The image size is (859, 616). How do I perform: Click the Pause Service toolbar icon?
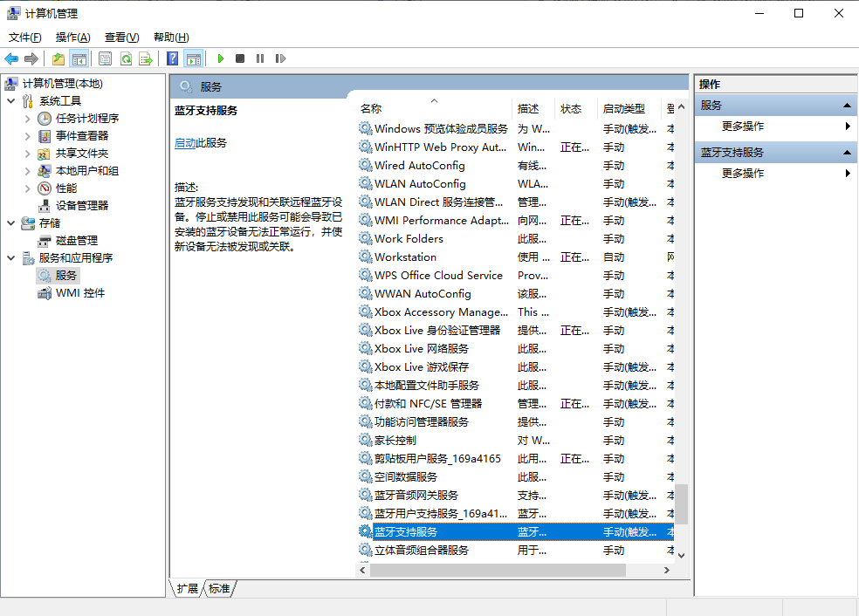[x=260, y=58]
